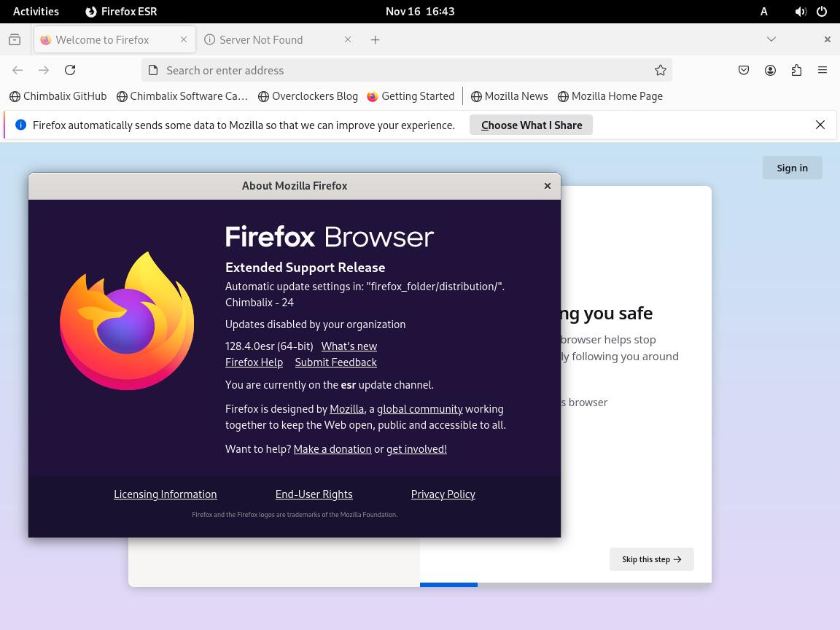
Task: Open the application hamburger menu
Action: 822,70
